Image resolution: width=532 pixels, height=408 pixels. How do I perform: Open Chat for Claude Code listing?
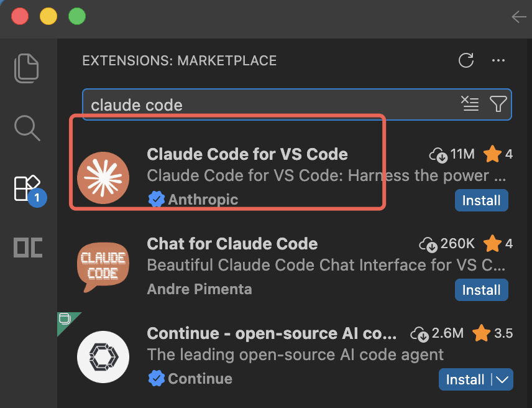tap(232, 244)
